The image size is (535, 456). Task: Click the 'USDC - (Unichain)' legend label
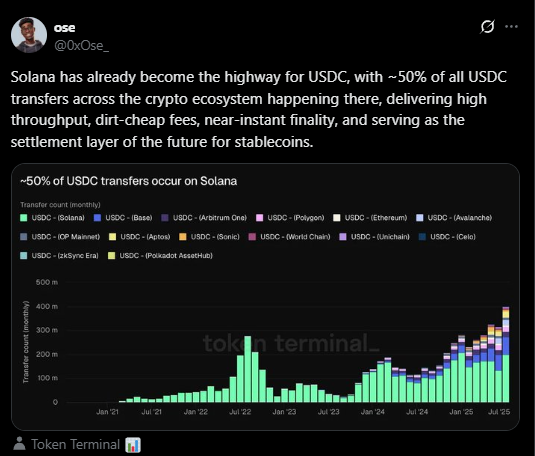(x=380, y=237)
